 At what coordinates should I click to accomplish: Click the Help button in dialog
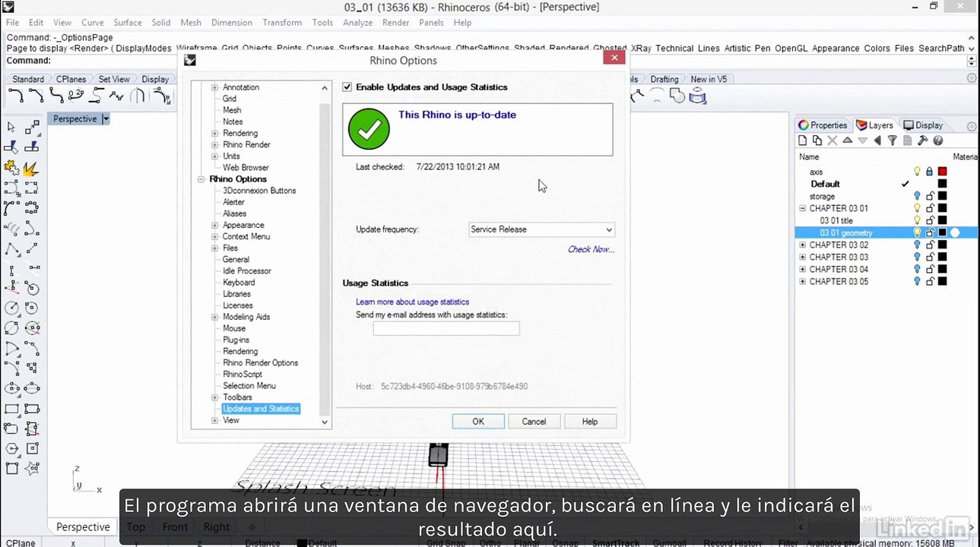(x=590, y=422)
